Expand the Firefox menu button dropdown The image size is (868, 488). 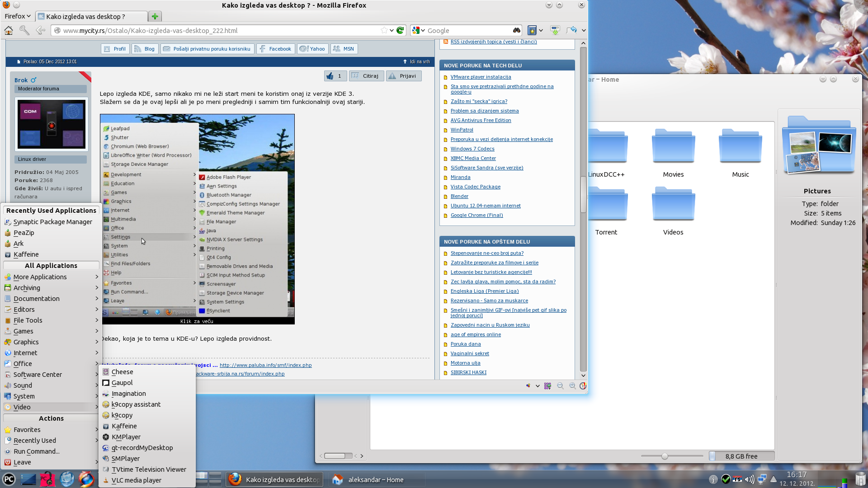18,16
